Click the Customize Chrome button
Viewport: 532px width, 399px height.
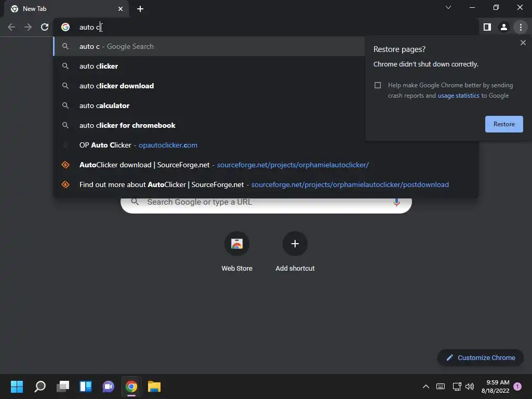click(x=481, y=357)
